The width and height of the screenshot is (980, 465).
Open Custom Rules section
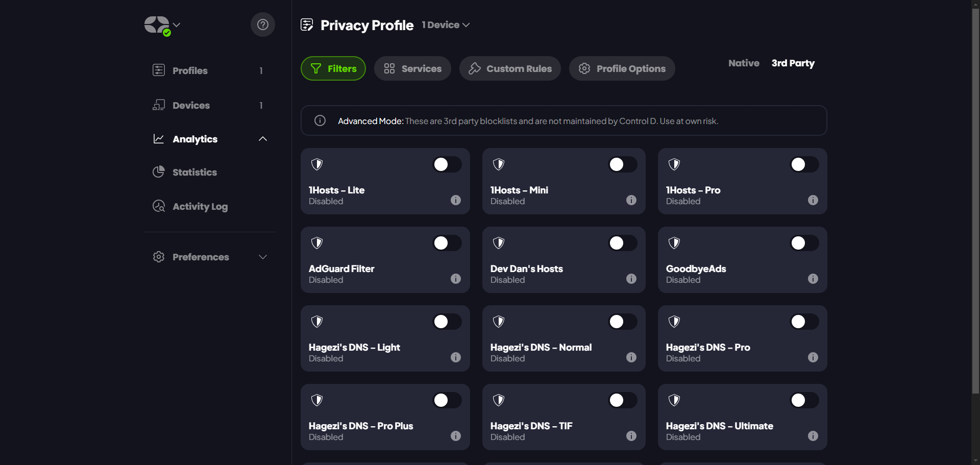click(510, 68)
